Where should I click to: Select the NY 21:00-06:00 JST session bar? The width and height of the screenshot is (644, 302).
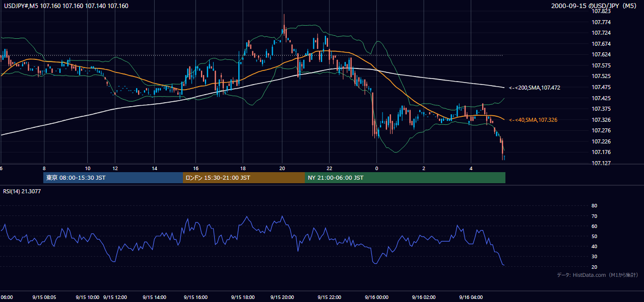pos(405,178)
